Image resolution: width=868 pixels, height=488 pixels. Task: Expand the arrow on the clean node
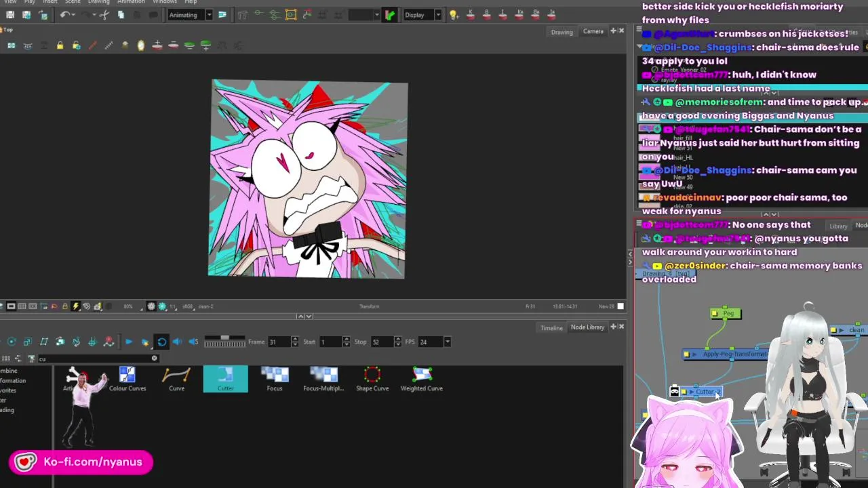[842, 330]
